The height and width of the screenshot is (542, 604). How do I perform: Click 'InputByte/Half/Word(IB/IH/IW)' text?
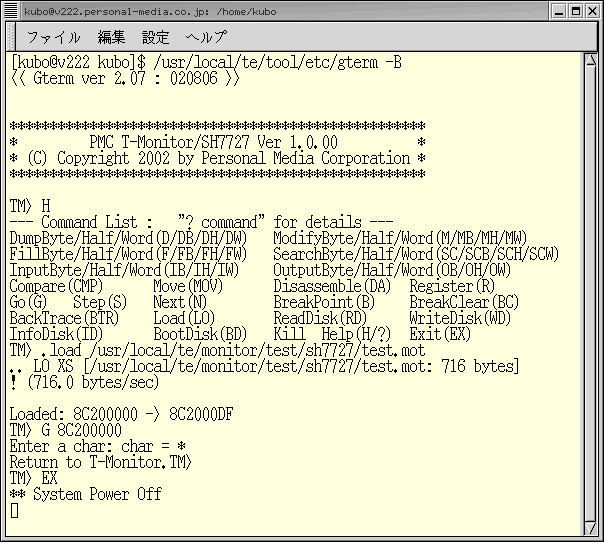(124, 270)
